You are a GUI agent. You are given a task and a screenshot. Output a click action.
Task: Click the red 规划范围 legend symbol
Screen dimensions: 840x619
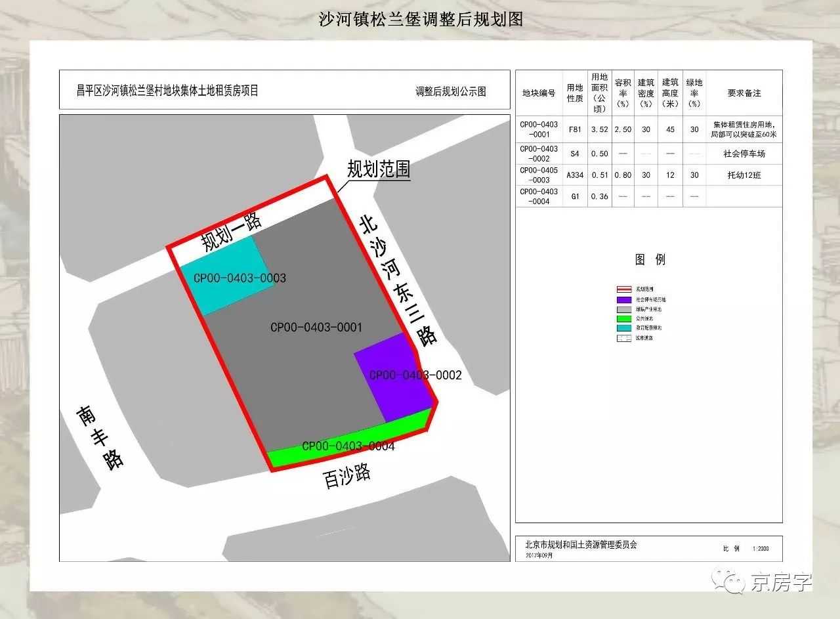623,289
